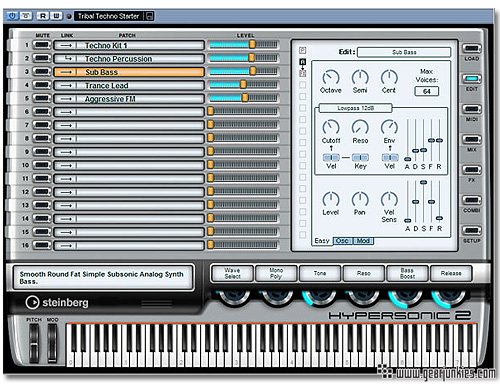This screenshot has width=500, height=385.
Task: Click the Bass Boost hyper knob label
Action: (x=407, y=273)
